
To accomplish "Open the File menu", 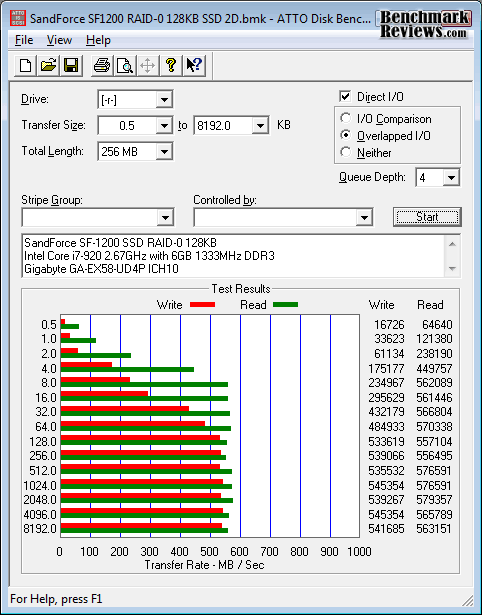I will [x=24, y=40].
